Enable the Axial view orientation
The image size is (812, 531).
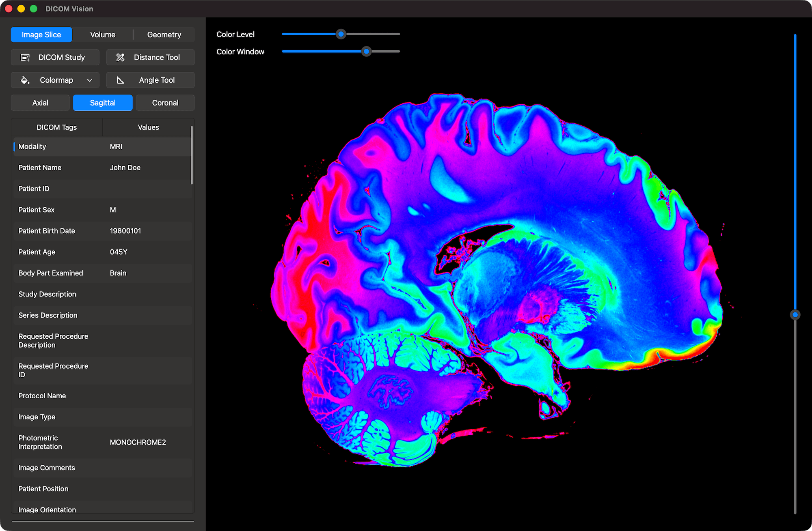40,103
